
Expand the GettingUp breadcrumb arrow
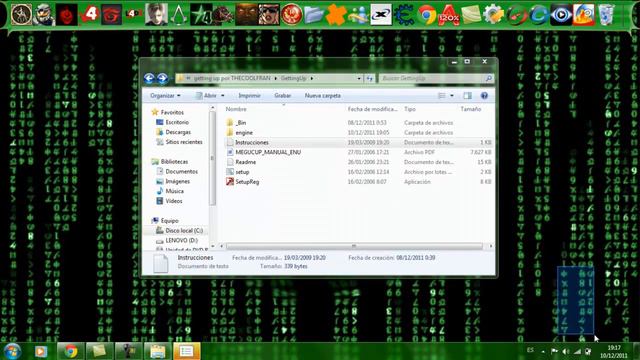point(312,78)
